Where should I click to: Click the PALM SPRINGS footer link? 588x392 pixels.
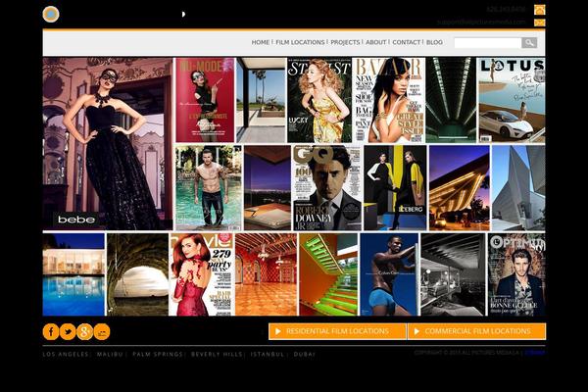[x=158, y=354]
